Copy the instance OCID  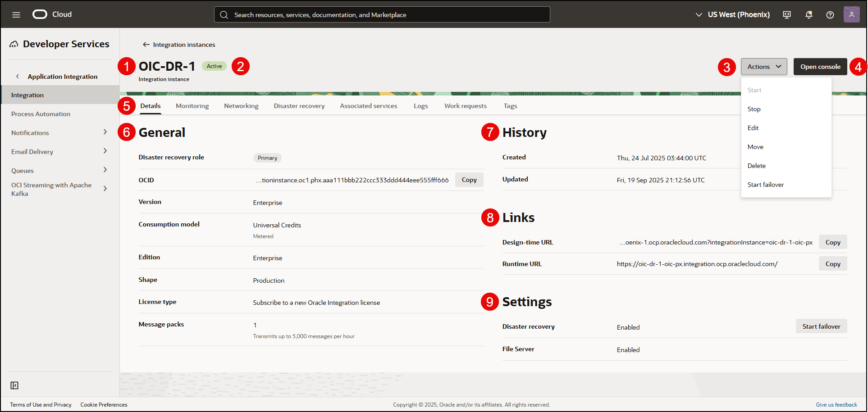pyautogui.click(x=469, y=180)
